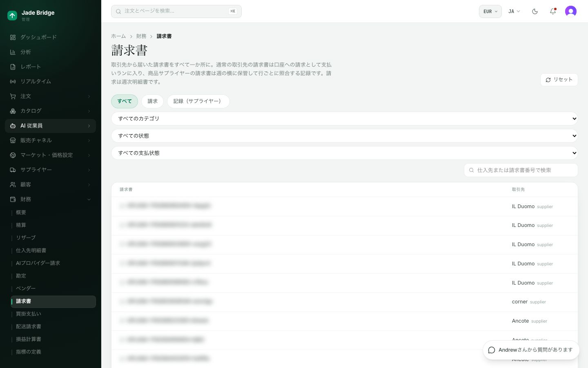
Task: Expand the 販売チャネル chevron
Action: [89, 140]
